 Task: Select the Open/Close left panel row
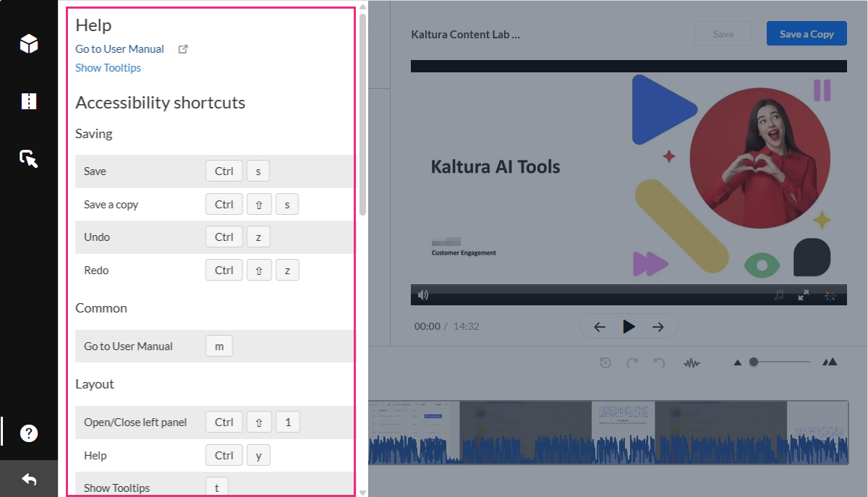(215, 422)
